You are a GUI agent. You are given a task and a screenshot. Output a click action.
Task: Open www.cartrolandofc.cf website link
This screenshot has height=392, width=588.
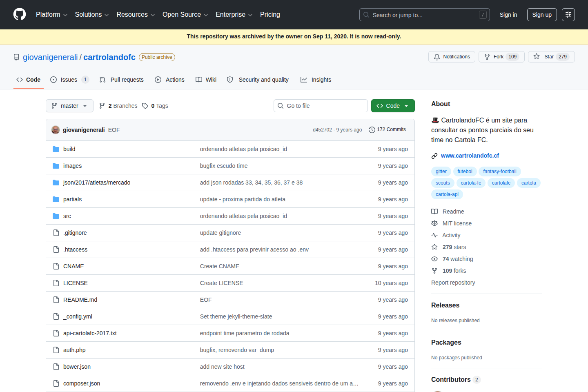(x=470, y=156)
